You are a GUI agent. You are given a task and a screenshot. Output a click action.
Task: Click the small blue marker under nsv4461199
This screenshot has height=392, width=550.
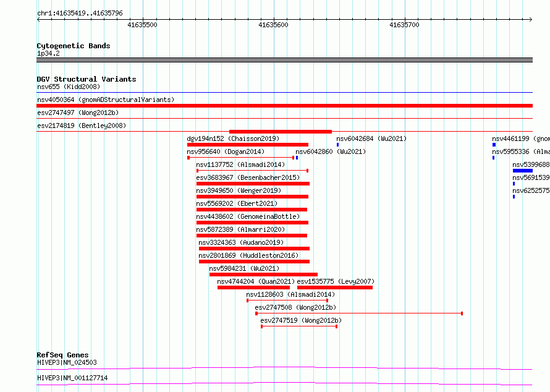[x=494, y=145]
